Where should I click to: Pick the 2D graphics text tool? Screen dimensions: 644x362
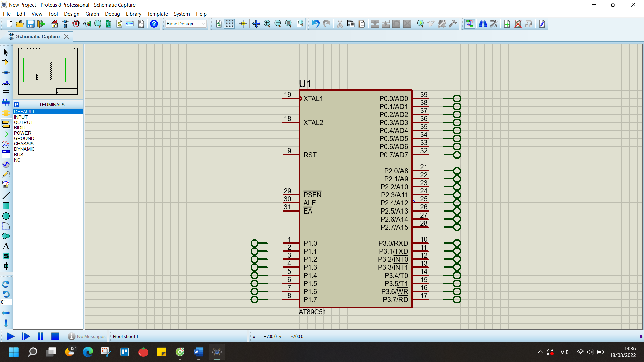point(6,246)
